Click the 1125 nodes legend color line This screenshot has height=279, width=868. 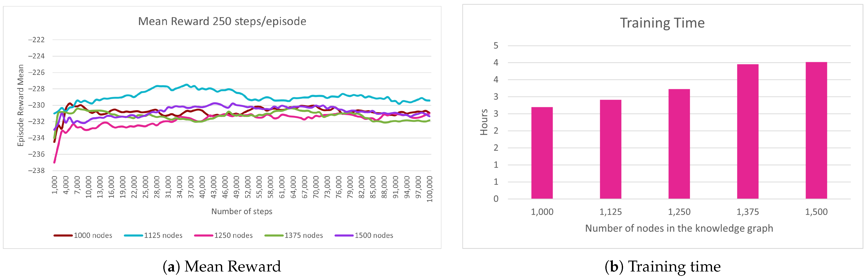133,235
